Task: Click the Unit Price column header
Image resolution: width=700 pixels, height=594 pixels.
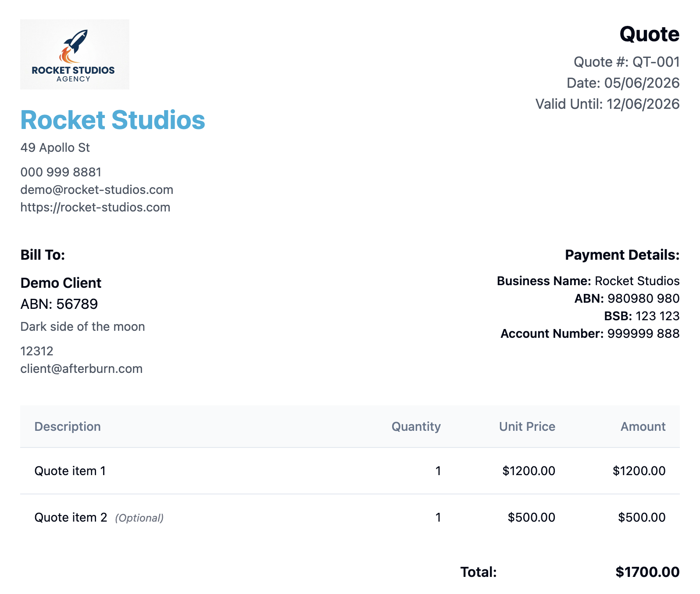Action: click(527, 426)
